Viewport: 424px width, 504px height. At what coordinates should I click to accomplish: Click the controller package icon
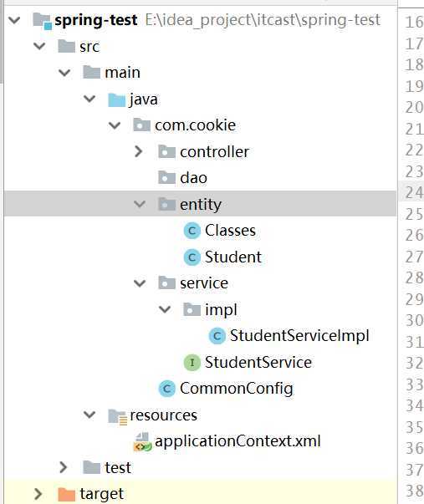click(x=166, y=151)
